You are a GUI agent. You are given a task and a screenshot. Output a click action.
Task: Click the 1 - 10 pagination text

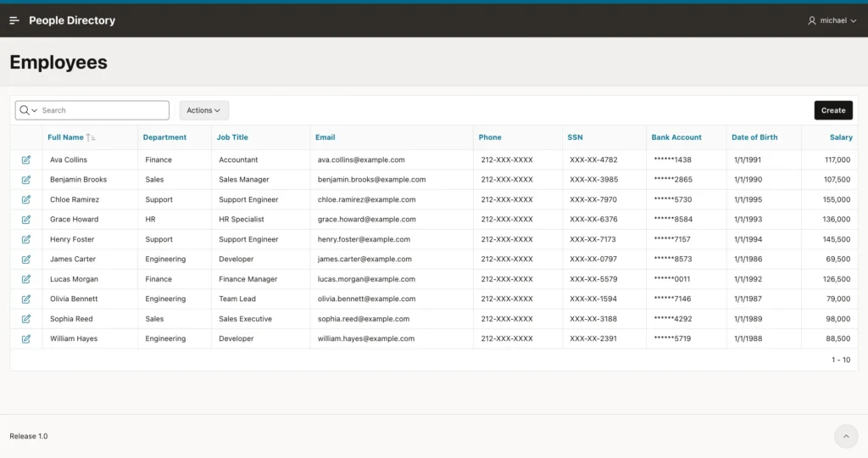tap(840, 360)
